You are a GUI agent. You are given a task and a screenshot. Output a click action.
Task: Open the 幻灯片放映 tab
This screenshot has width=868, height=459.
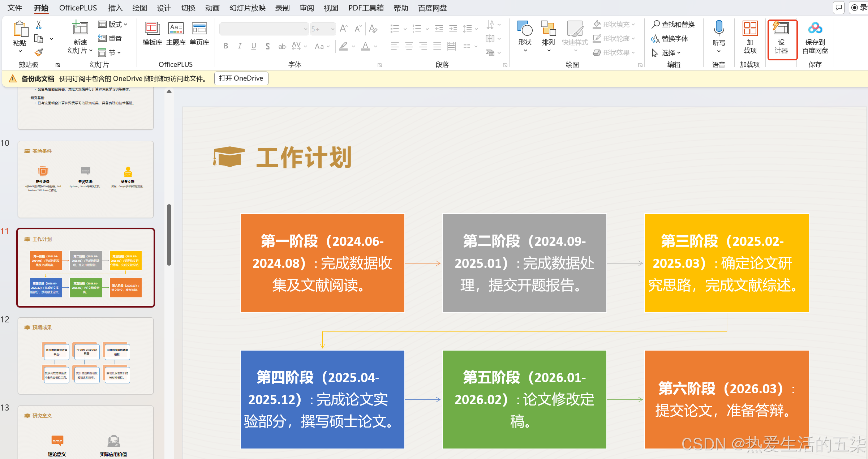247,8
